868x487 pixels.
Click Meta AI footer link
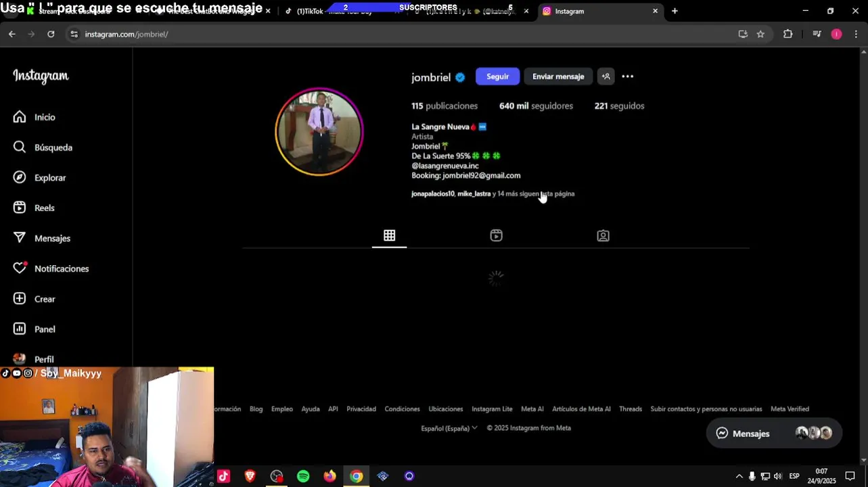tap(532, 409)
